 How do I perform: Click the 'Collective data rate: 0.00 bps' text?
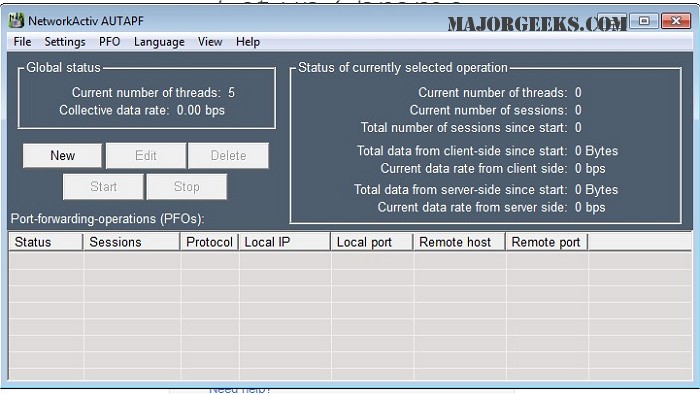coord(142,110)
